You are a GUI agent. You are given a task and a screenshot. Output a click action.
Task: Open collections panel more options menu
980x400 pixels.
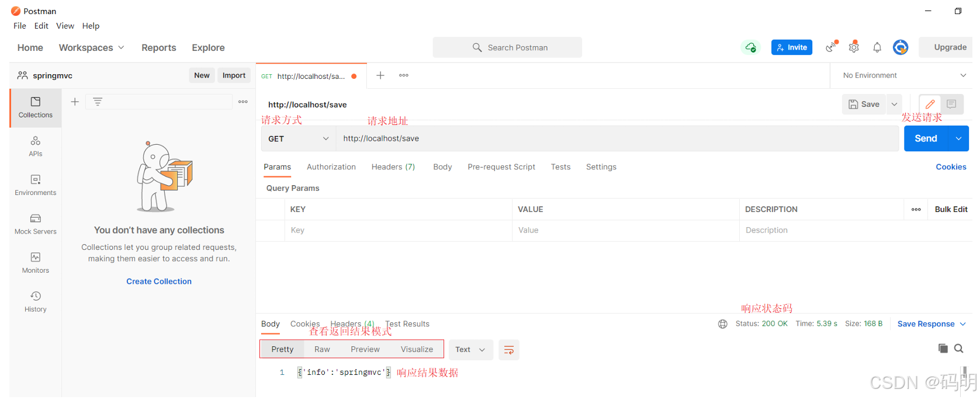coord(243,102)
